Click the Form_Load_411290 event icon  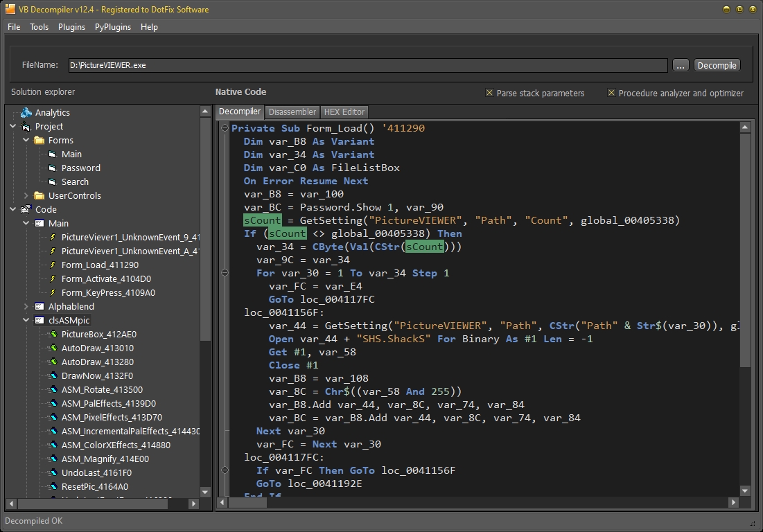(53, 265)
